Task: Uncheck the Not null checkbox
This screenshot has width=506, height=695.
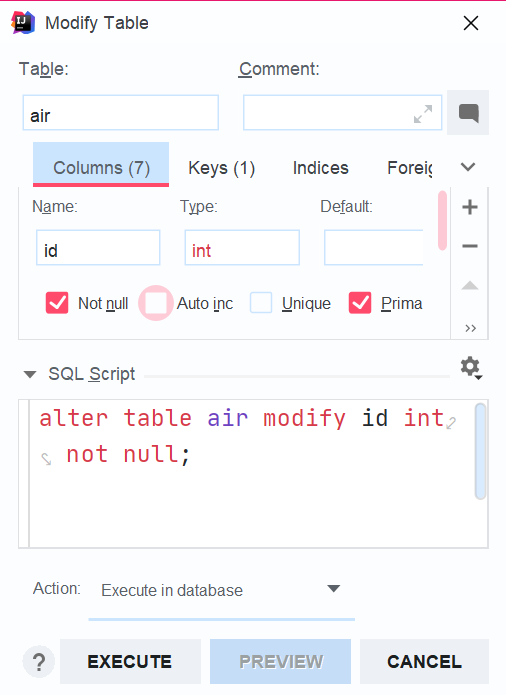Action: click(57, 303)
